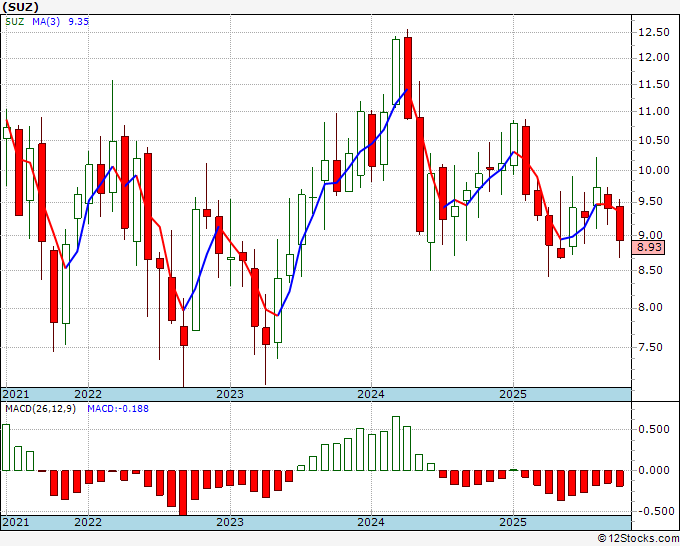
Task: Click 2023 on the price chart timeline
Action: pos(230,394)
